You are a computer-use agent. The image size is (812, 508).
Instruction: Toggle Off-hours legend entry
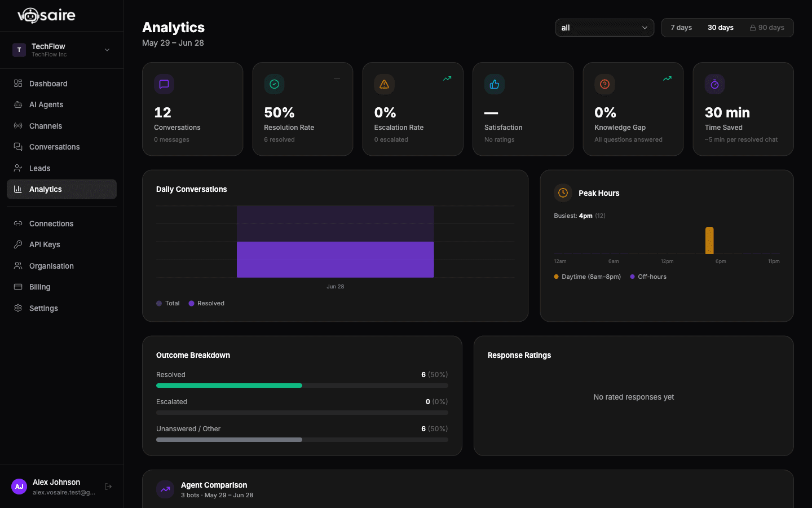click(x=648, y=277)
